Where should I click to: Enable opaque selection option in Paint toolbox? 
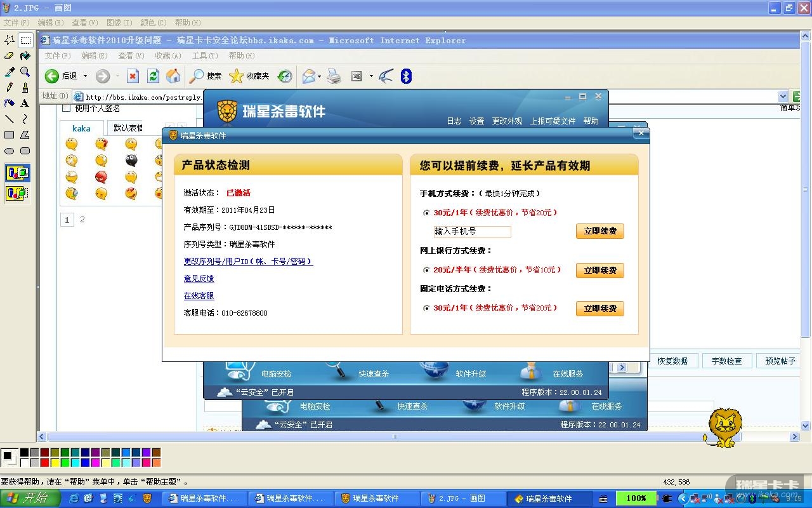[x=18, y=173]
